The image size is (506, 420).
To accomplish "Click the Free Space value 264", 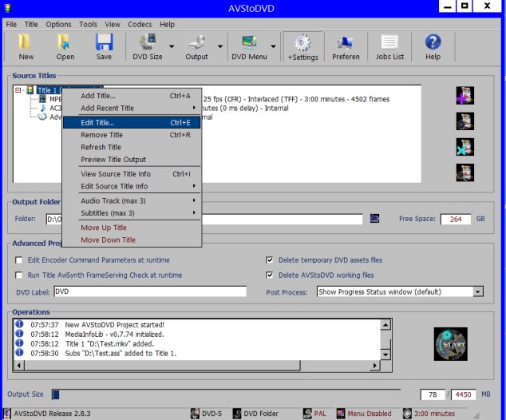I will coord(456,220).
